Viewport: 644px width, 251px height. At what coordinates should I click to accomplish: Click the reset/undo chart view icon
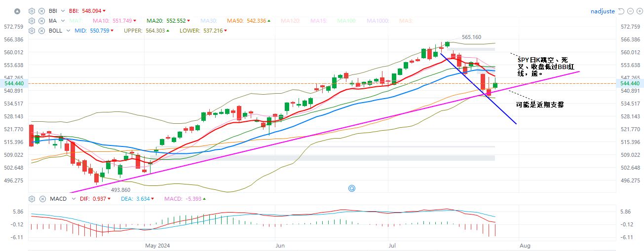621,11
